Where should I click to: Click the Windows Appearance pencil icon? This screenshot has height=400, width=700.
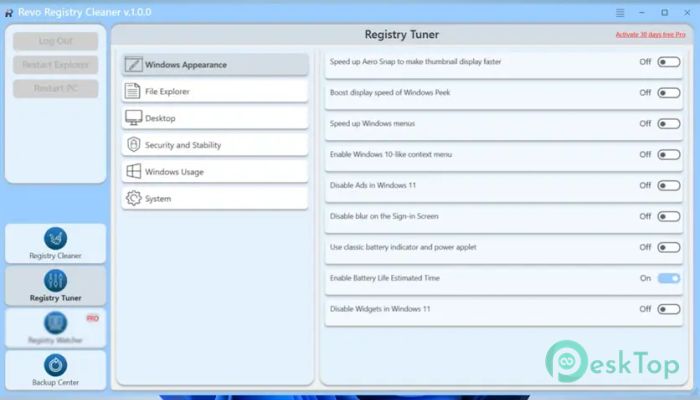point(133,64)
